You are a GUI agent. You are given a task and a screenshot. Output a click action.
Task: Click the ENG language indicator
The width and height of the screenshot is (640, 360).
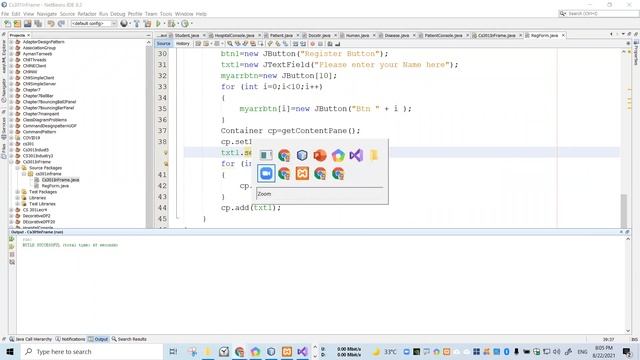coord(582,351)
